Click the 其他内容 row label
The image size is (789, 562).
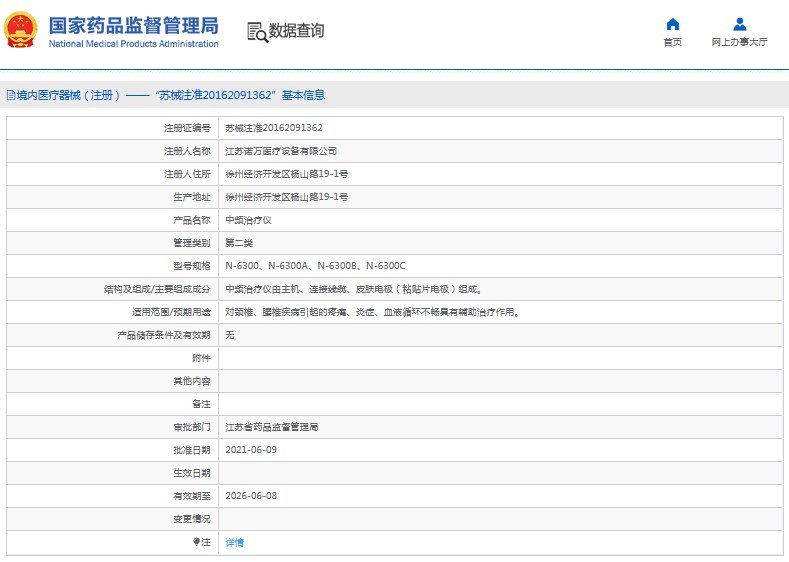pos(192,381)
